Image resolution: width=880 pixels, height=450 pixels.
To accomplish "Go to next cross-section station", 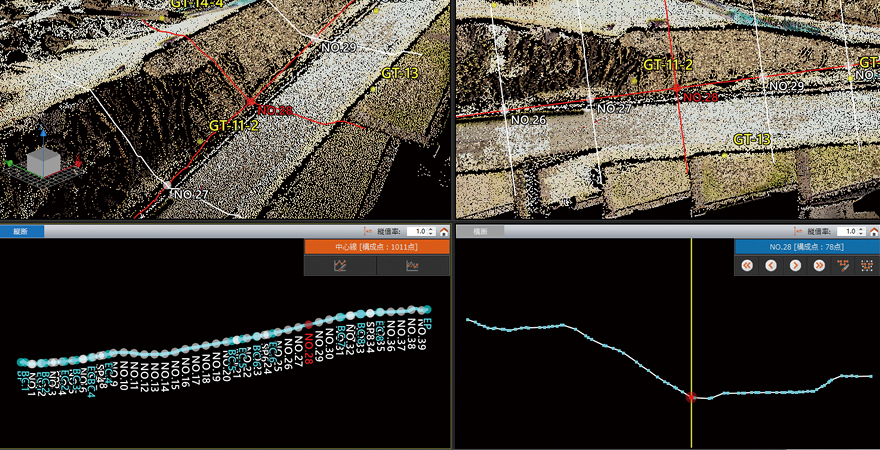I will click(x=795, y=265).
